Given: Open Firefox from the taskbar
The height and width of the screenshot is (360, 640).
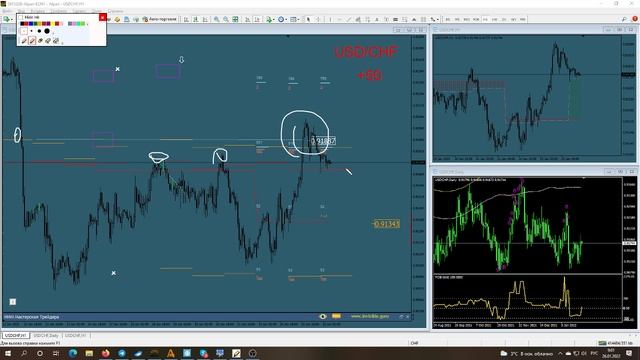Looking at the screenshot, I should [105, 353].
